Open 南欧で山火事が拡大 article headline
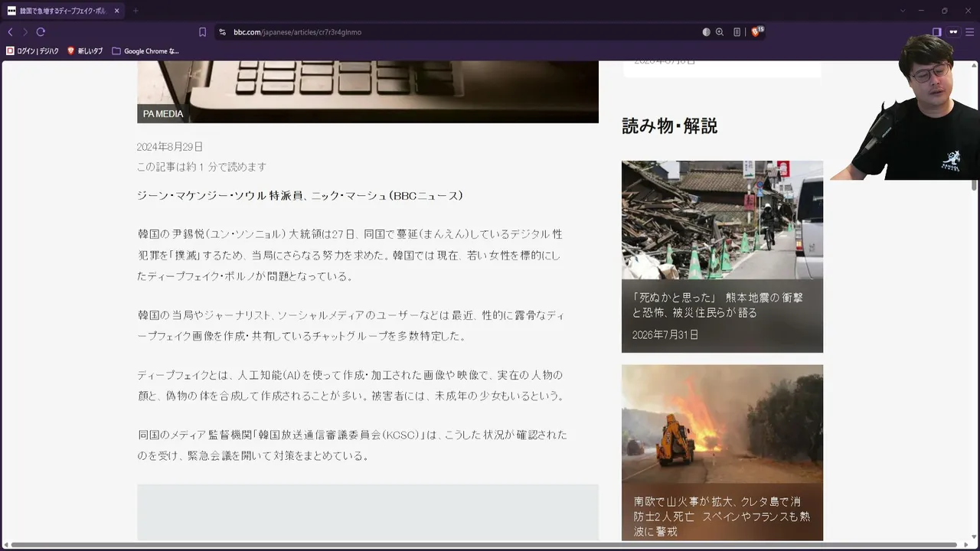 click(x=721, y=517)
